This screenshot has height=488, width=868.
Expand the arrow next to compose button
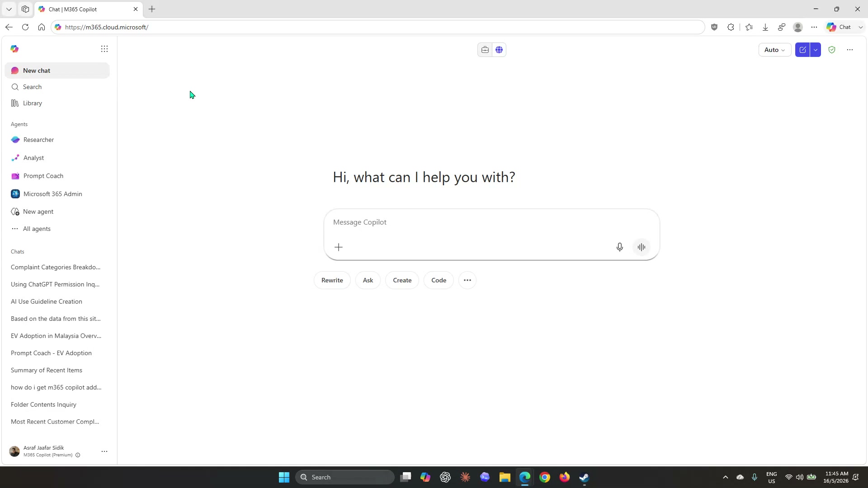pos(816,50)
